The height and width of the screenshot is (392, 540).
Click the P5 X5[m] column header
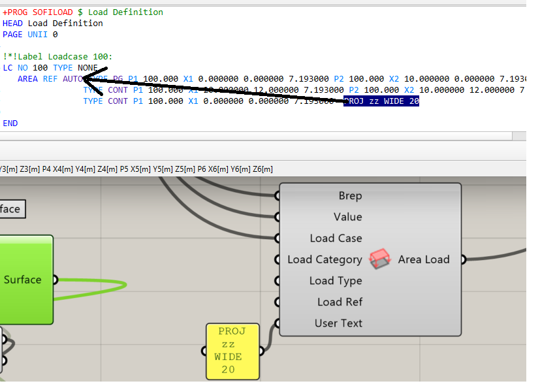(134, 169)
